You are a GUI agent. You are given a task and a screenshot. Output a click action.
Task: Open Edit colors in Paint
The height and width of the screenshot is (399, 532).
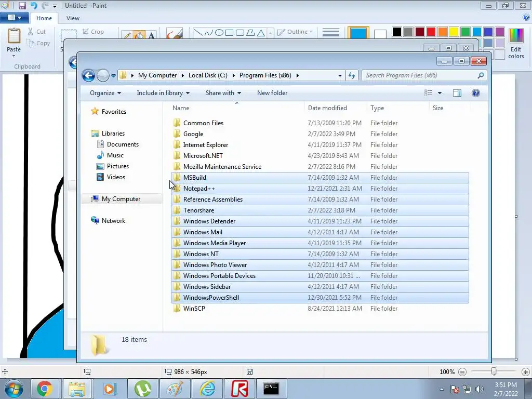(x=516, y=44)
